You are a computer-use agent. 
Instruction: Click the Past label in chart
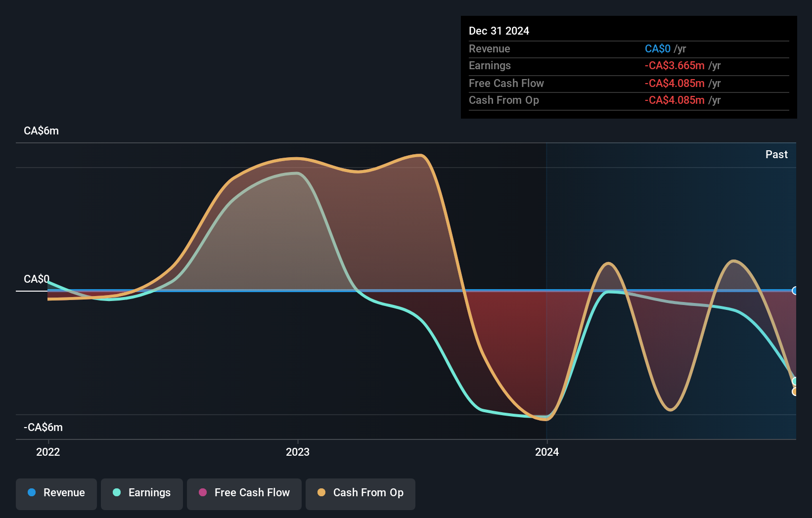(776, 154)
